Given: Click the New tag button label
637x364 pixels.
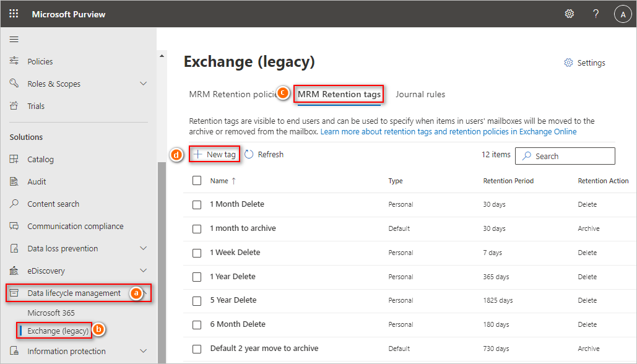Looking at the screenshot, I should coord(221,154).
